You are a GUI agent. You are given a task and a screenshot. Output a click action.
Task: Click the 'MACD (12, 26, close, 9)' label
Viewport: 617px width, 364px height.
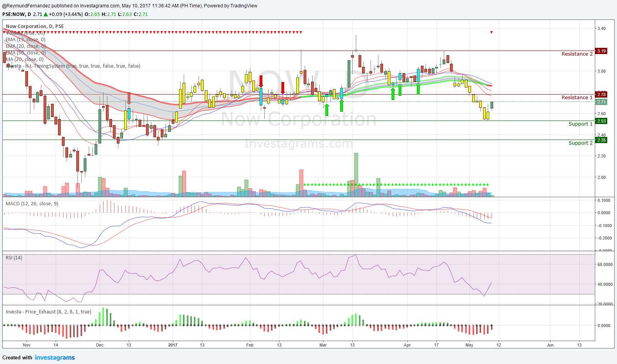coord(32,204)
